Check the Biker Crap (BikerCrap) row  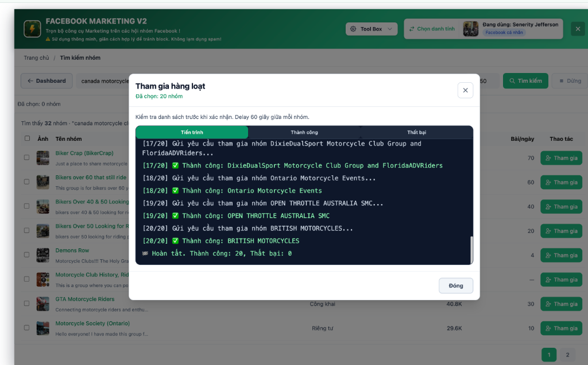26,157
